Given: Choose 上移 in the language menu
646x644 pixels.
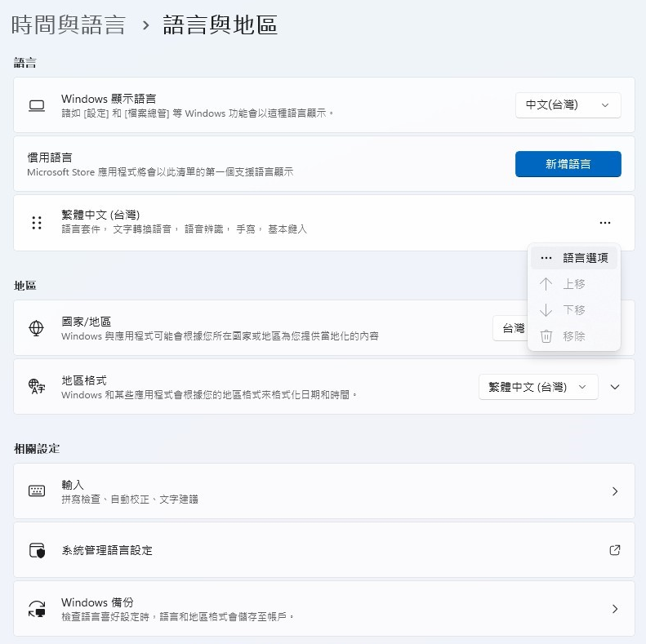Looking at the screenshot, I should pos(573,284).
